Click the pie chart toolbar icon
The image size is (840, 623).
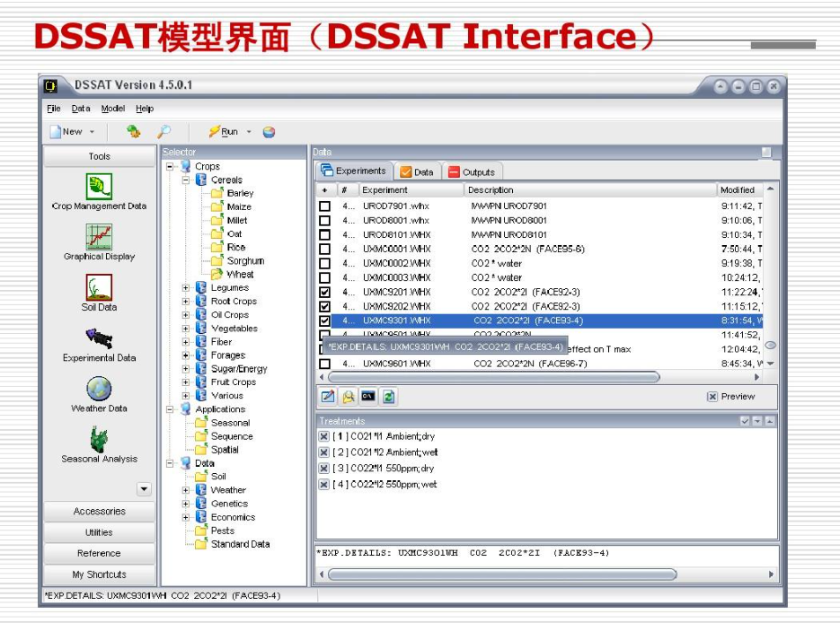coord(269,132)
